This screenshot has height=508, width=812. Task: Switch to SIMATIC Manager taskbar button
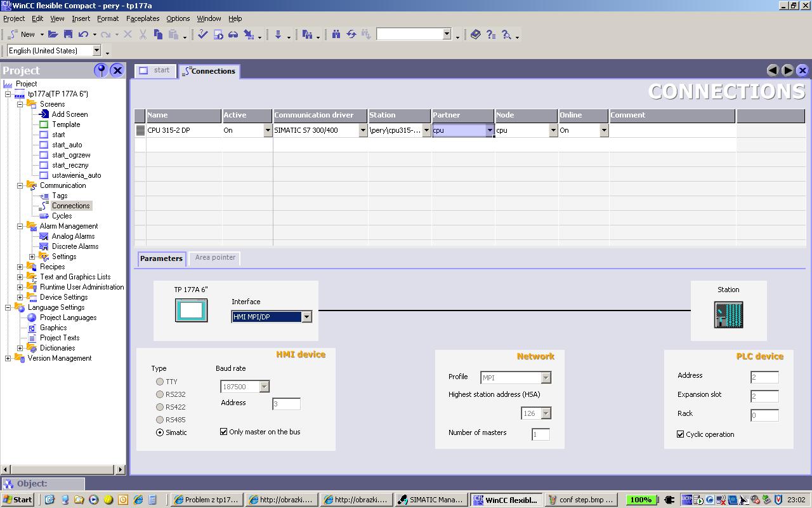pos(431,500)
